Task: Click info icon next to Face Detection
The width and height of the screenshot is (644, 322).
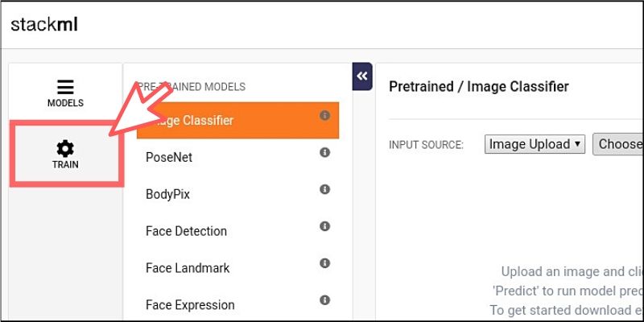Action: coord(325,226)
